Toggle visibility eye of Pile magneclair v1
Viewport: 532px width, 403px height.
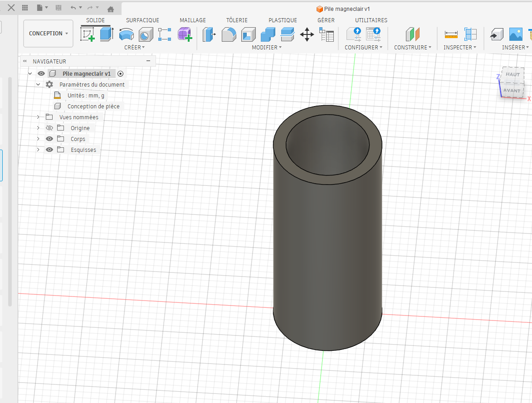point(41,73)
